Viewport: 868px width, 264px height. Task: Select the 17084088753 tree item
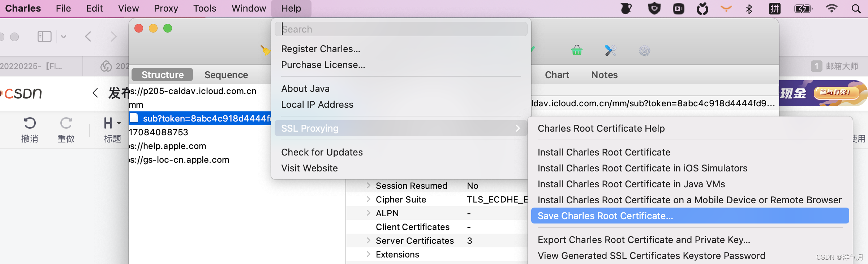pyautogui.click(x=158, y=132)
